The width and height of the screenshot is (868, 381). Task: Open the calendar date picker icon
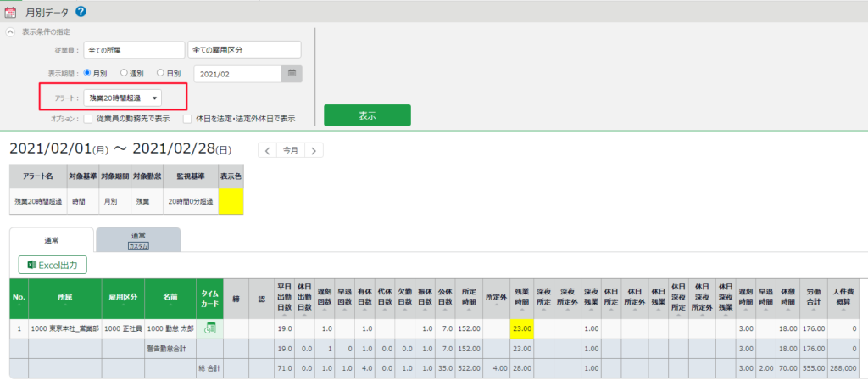(291, 74)
